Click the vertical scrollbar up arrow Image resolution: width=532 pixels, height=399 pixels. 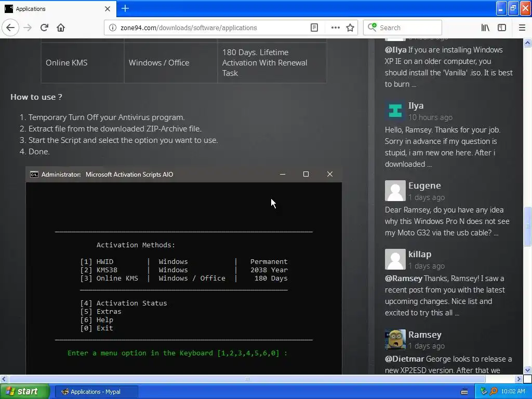click(x=528, y=43)
